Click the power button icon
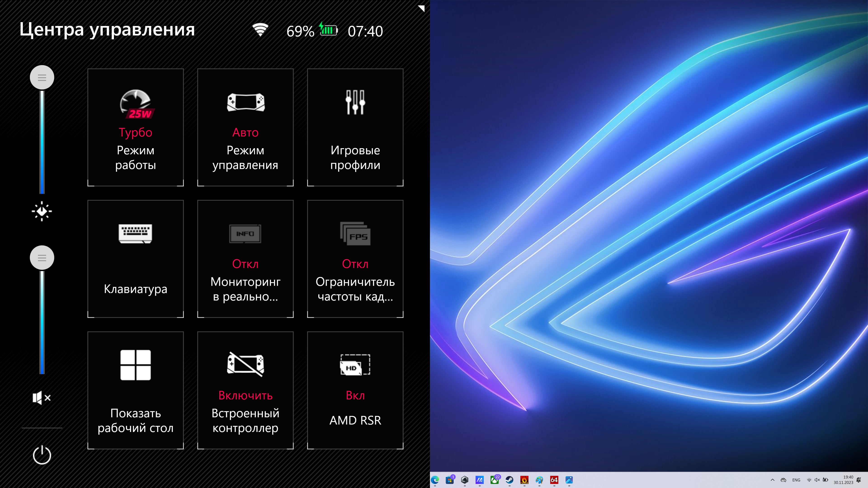 (x=42, y=455)
